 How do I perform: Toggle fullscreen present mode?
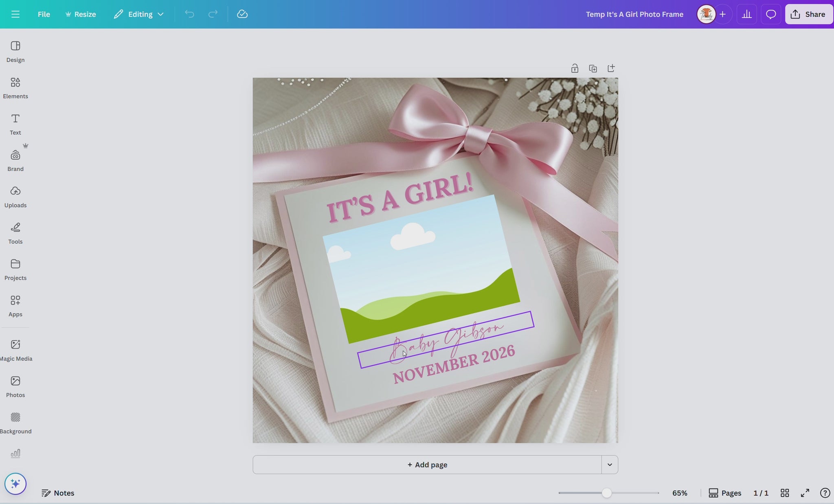805,493
